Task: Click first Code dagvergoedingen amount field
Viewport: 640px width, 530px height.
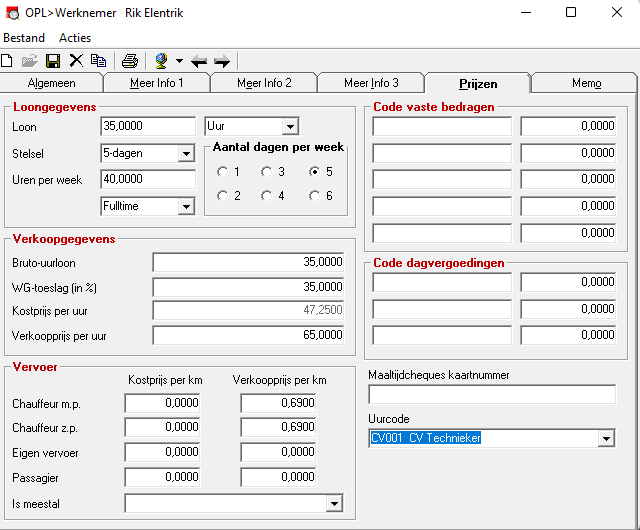Action: click(x=568, y=282)
